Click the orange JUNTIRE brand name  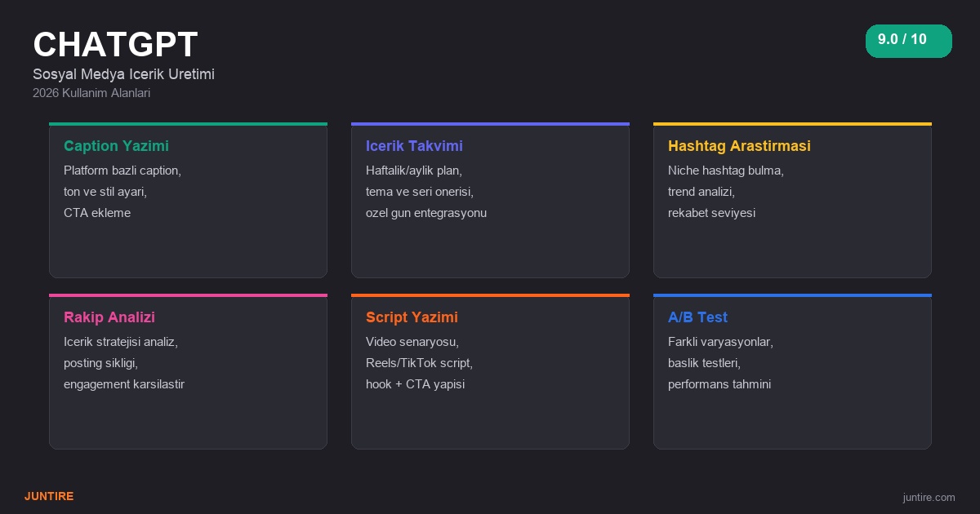[x=49, y=496]
